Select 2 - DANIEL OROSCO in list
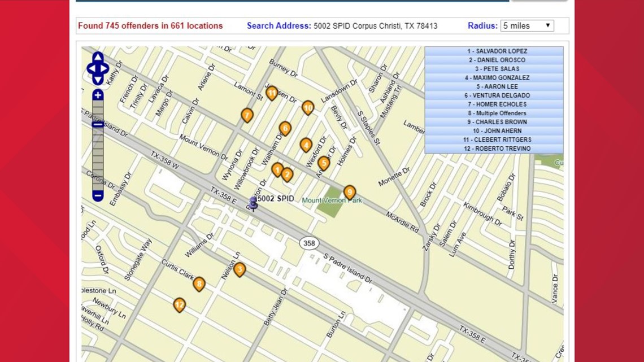The image size is (644, 362). [494, 60]
